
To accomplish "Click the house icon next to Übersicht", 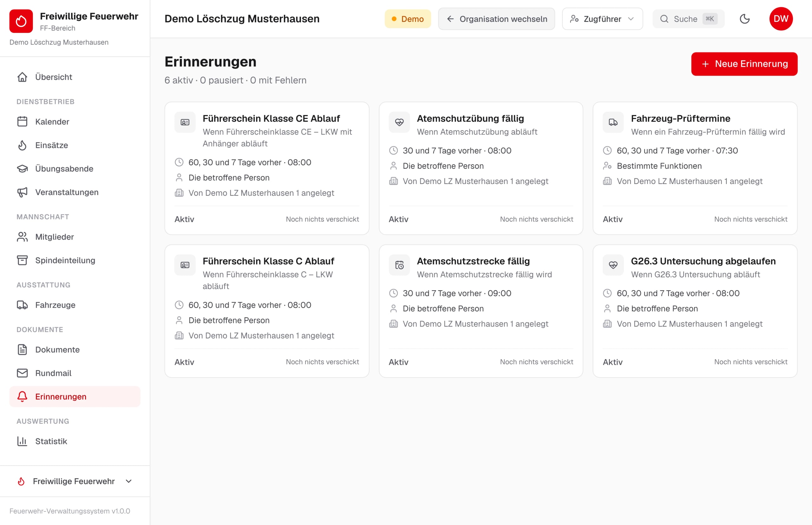I will pyautogui.click(x=23, y=77).
